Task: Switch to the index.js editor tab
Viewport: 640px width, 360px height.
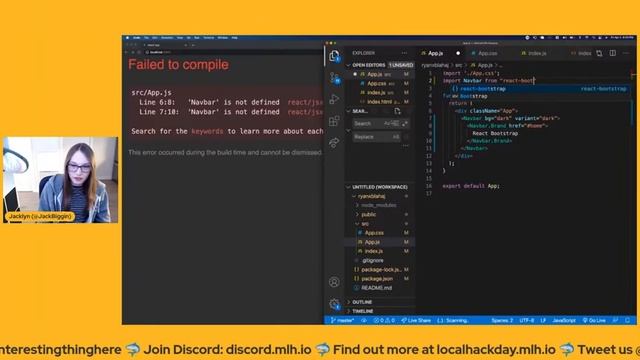Action: tap(537, 53)
